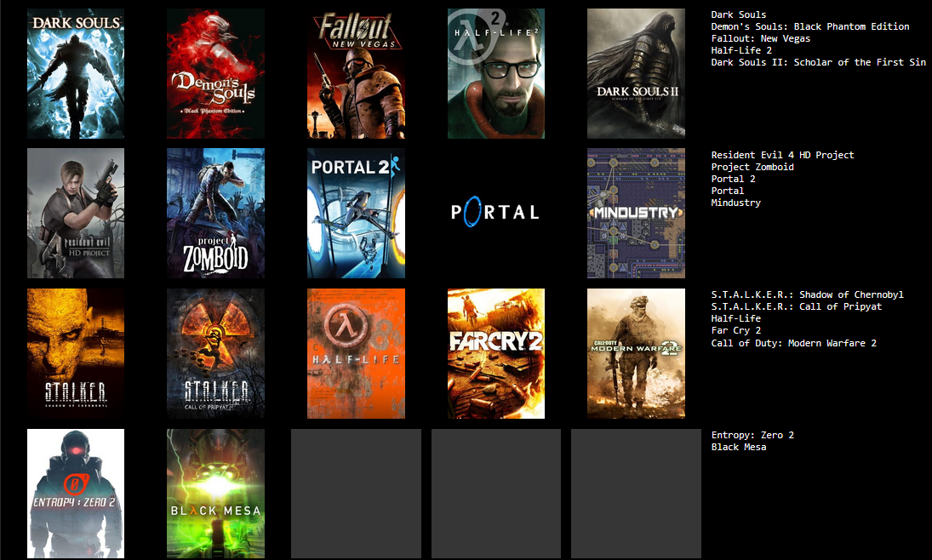This screenshot has width=932, height=560.
Task: Click the 'Half-Life 2' list entry
Action: click(741, 50)
